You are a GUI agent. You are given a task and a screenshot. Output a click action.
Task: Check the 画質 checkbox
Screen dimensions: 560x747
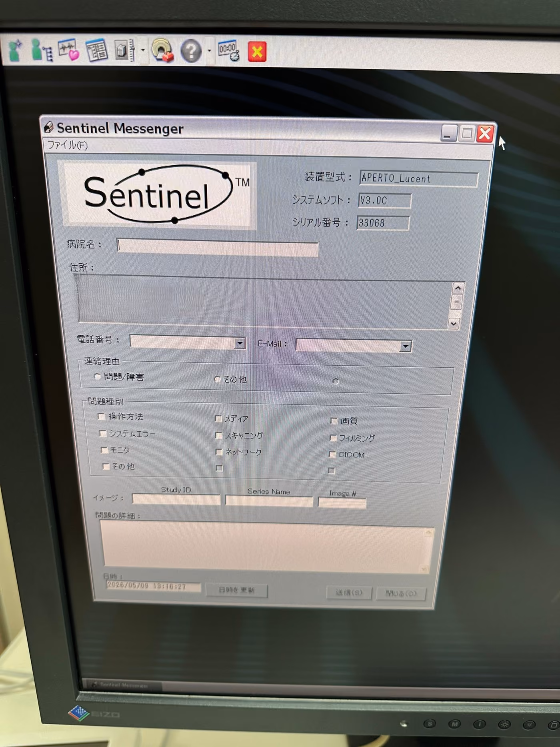point(334,421)
